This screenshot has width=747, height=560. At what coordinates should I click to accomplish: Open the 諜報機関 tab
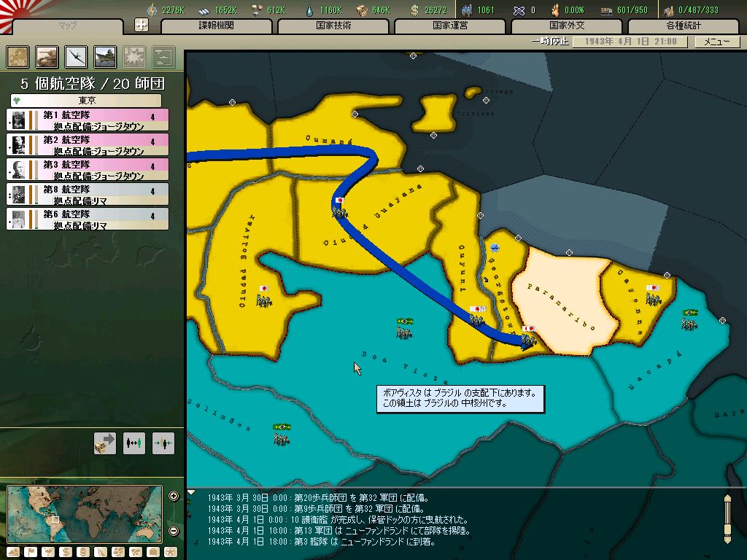pos(216,26)
